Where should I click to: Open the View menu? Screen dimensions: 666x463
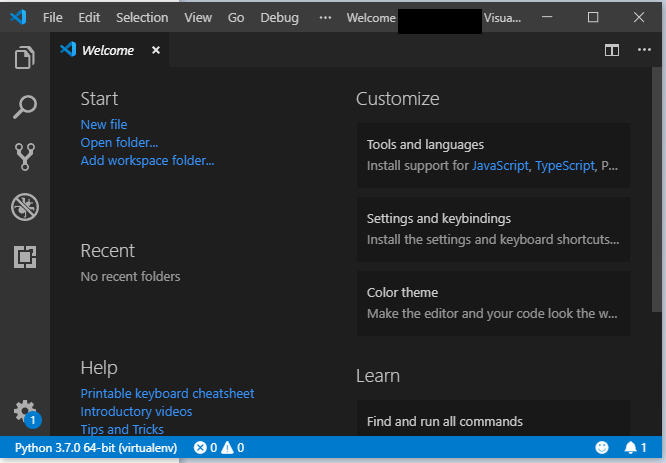point(198,17)
